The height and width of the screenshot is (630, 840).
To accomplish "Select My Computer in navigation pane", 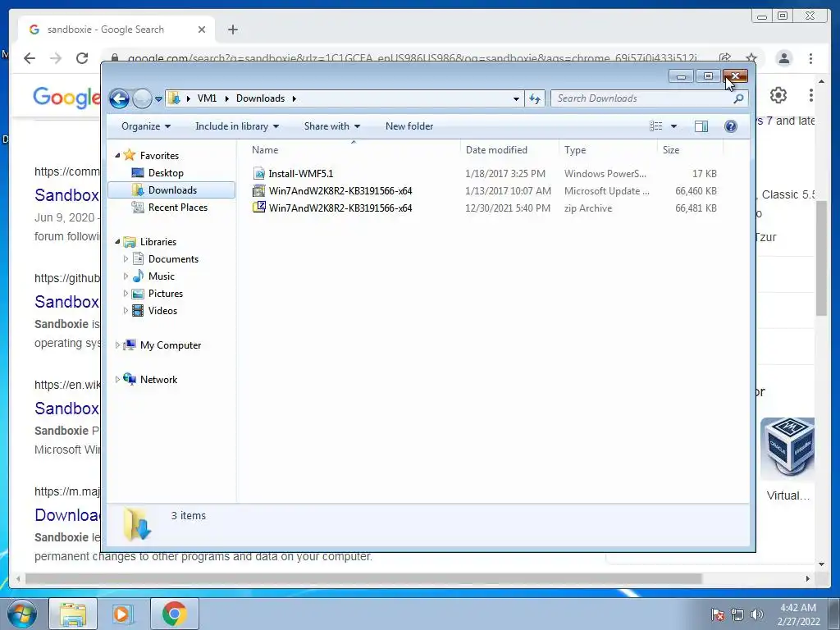I will tap(171, 345).
